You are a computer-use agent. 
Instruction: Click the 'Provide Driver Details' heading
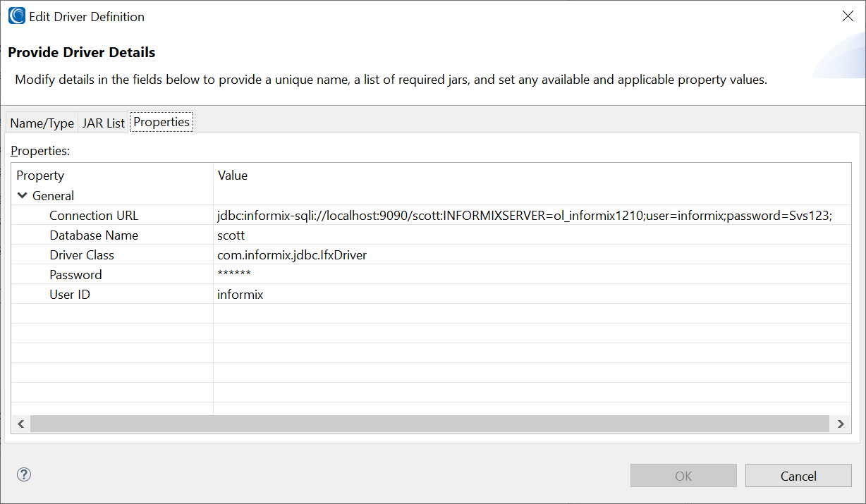pyautogui.click(x=82, y=52)
